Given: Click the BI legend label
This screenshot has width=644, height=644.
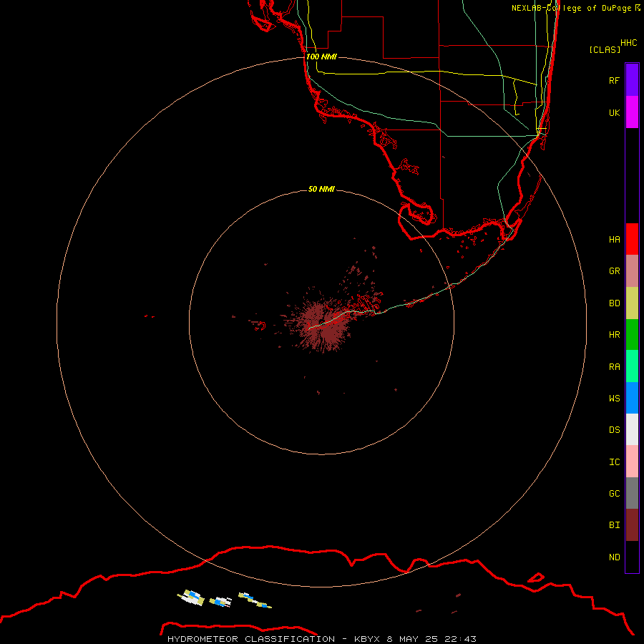Looking at the screenshot, I should [614, 525].
